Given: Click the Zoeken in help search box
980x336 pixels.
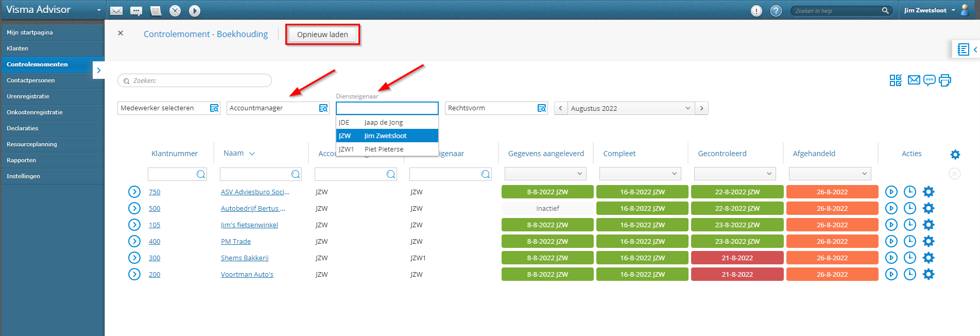Looking at the screenshot, I should [840, 10].
